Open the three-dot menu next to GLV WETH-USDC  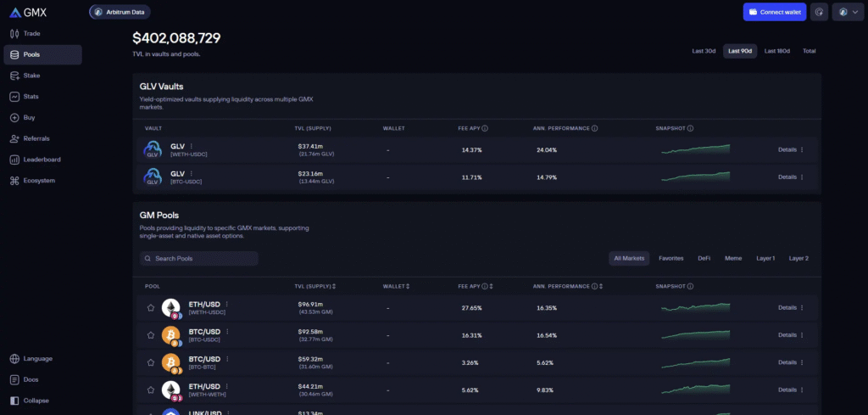[x=192, y=146]
